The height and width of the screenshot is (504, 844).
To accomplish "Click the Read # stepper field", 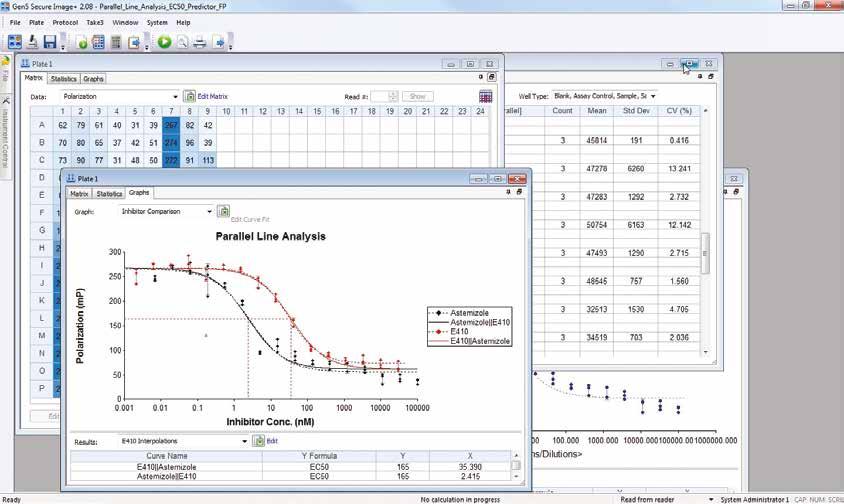I will pos(384,96).
